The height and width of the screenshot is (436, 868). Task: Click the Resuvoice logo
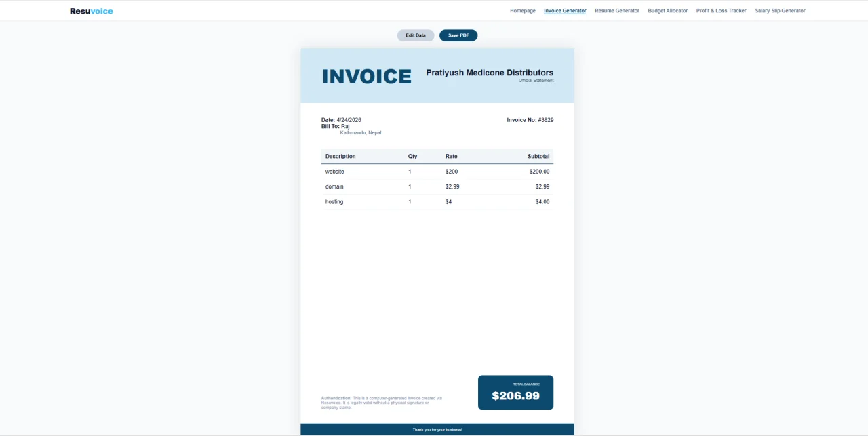tap(92, 11)
